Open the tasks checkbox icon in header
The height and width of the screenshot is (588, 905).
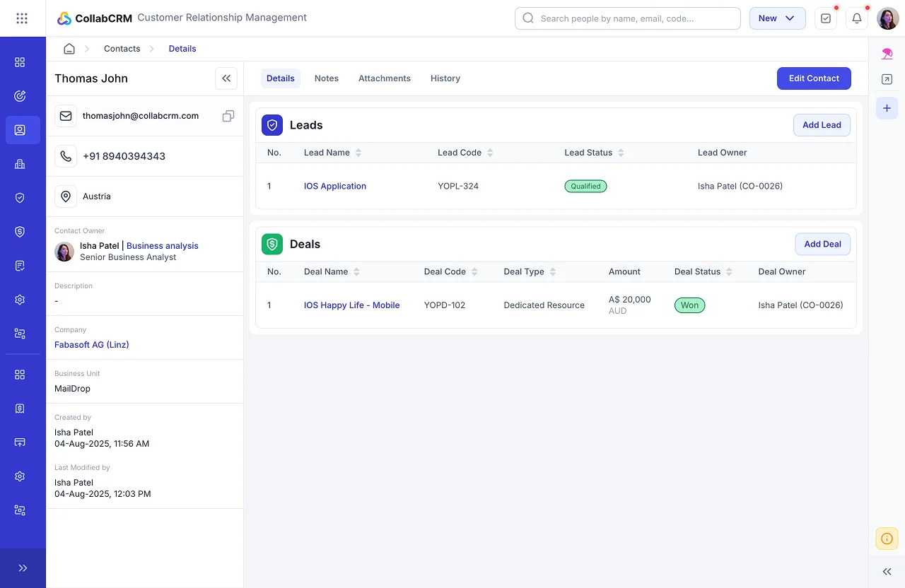pyautogui.click(x=826, y=18)
